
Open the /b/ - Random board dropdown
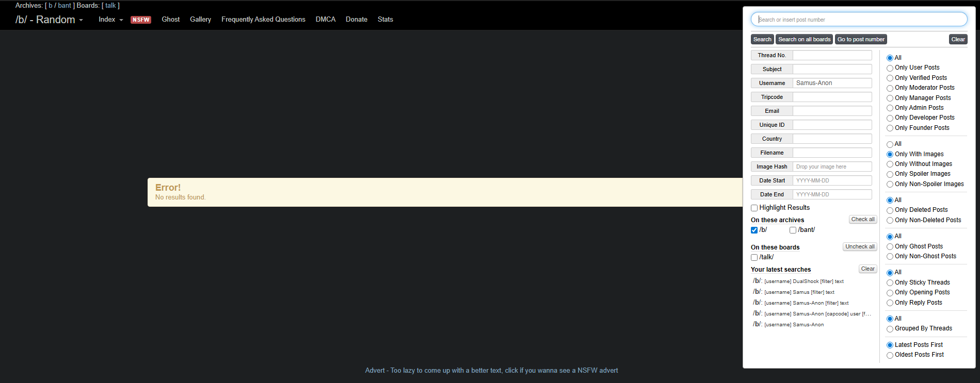pyautogui.click(x=49, y=20)
